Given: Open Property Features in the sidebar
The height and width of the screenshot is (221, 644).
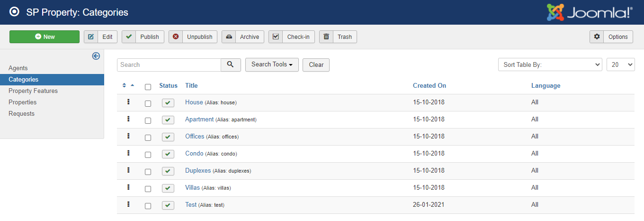Looking at the screenshot, I should point(33,91).
